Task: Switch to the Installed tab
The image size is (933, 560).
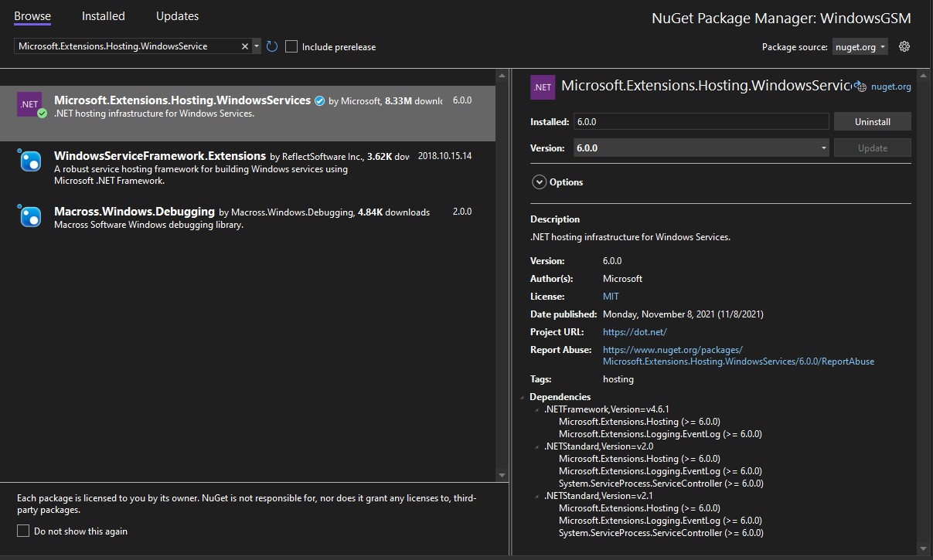Action: click(103, 15)
